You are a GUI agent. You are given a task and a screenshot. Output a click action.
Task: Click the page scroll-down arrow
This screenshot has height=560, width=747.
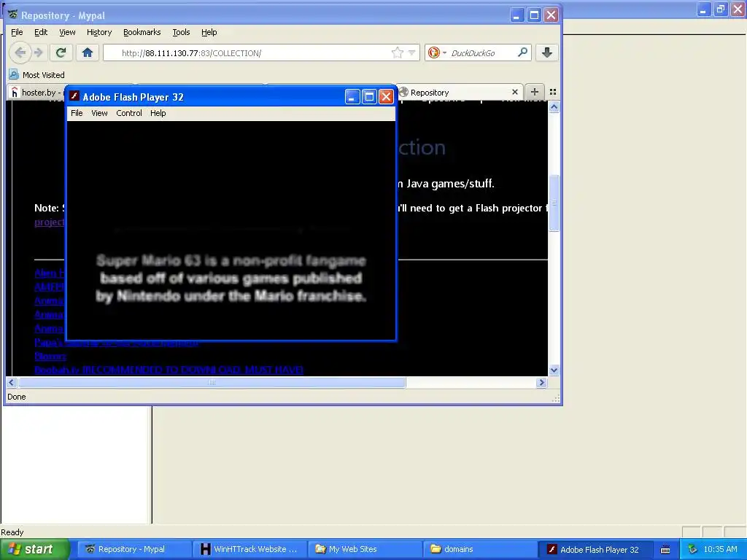[x=554, y=370]
